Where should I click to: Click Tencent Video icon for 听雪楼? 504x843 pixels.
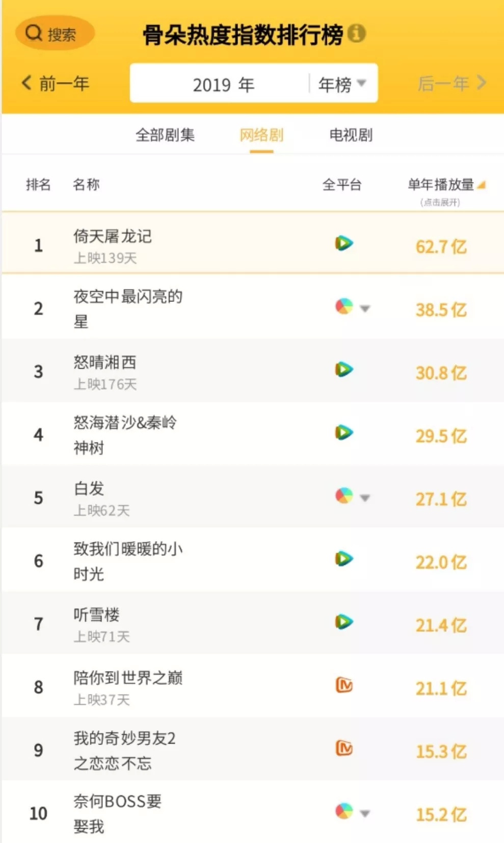point(344,622)
